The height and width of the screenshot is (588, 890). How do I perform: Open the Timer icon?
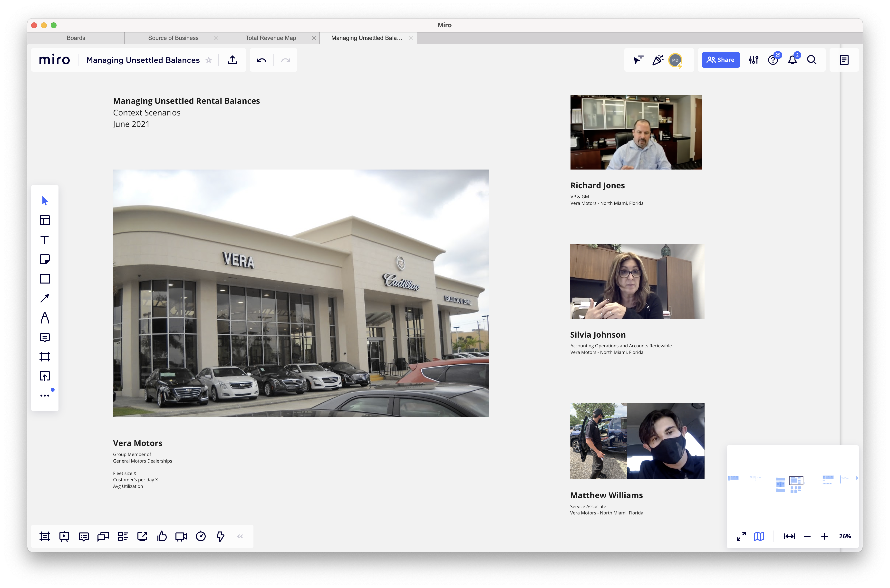pos(201,536)
